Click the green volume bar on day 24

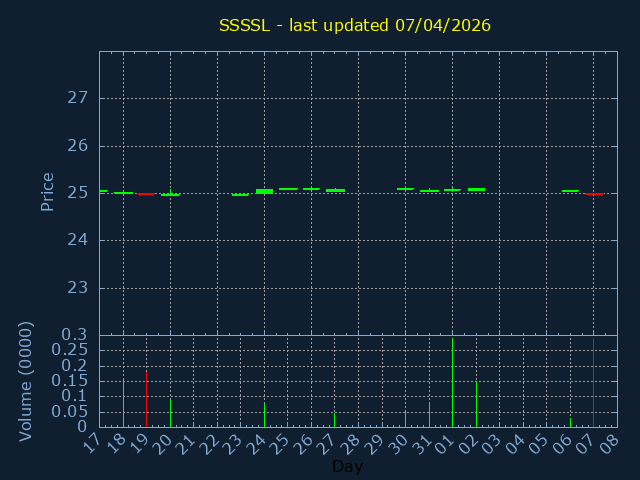264,415
